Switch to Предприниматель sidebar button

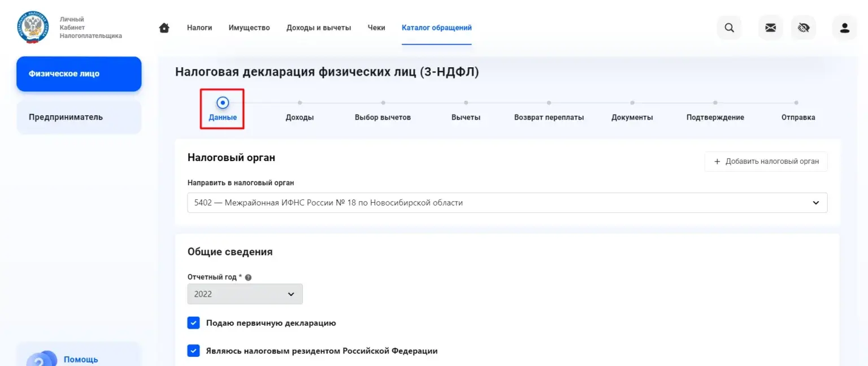tap(79, 117)
